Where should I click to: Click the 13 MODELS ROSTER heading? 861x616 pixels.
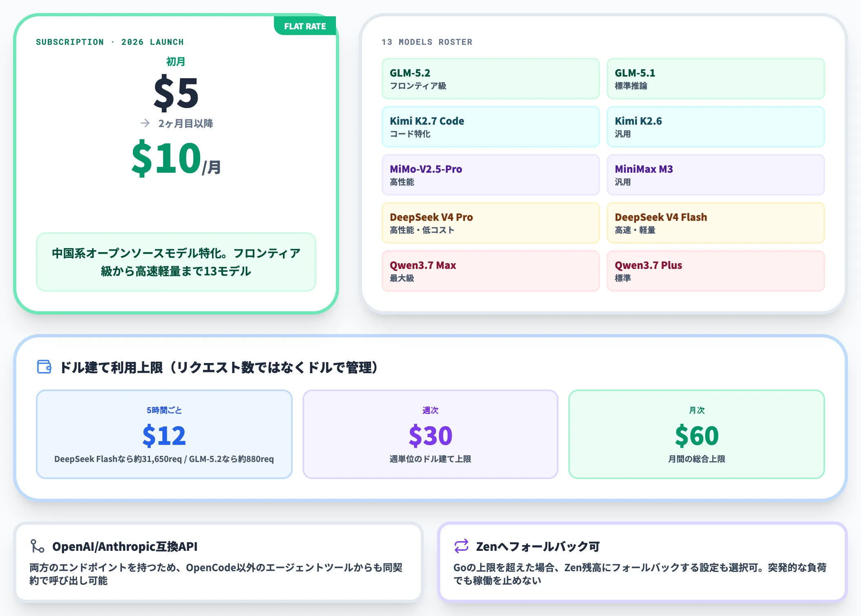[427, 42]
